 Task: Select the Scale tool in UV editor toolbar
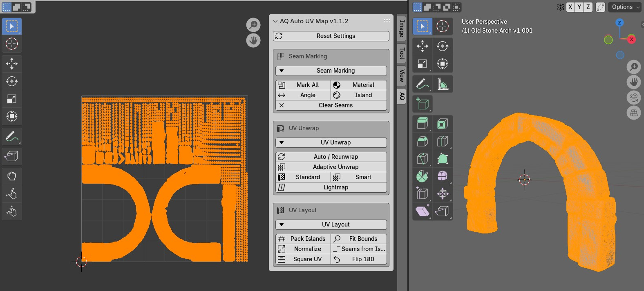point(12,99)
